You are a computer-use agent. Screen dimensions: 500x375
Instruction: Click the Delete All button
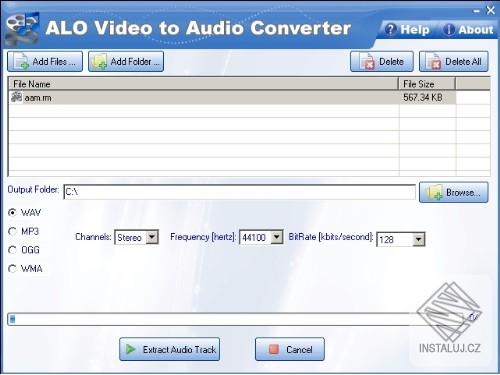tap(454, 61)
